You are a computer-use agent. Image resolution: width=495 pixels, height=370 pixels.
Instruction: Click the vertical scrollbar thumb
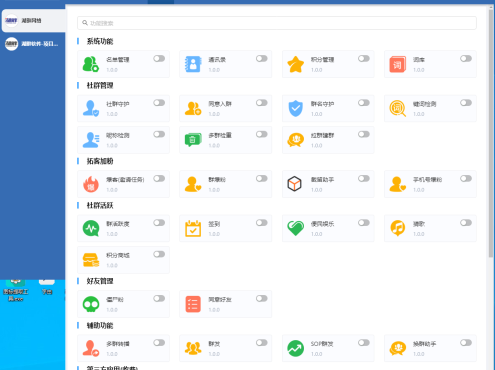[491, 133]
